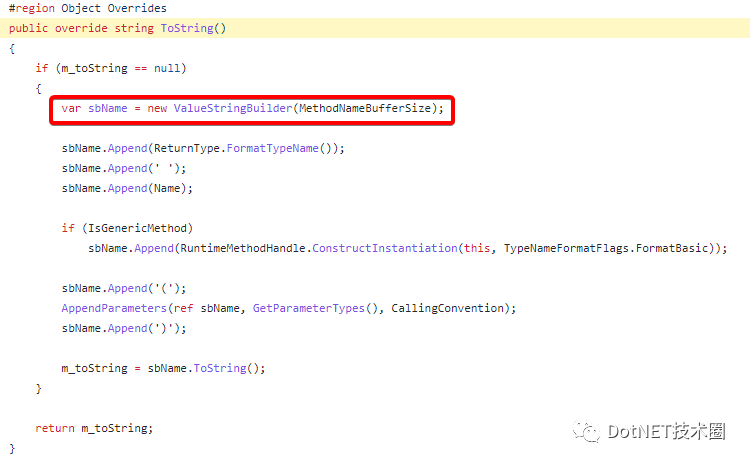Click the RuntimeMethodHandle identifier
750x464 pixels.
pyautogui.click(x=243, y=248)
